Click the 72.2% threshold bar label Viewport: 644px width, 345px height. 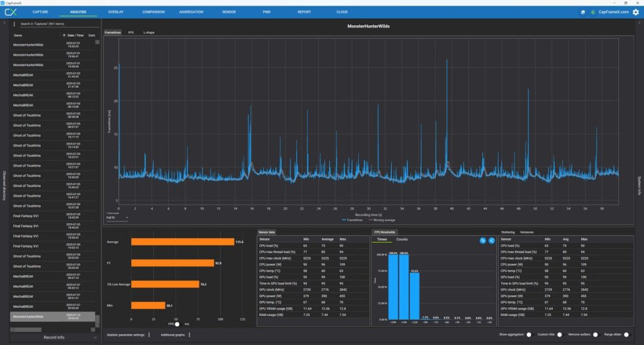[414, 271]
